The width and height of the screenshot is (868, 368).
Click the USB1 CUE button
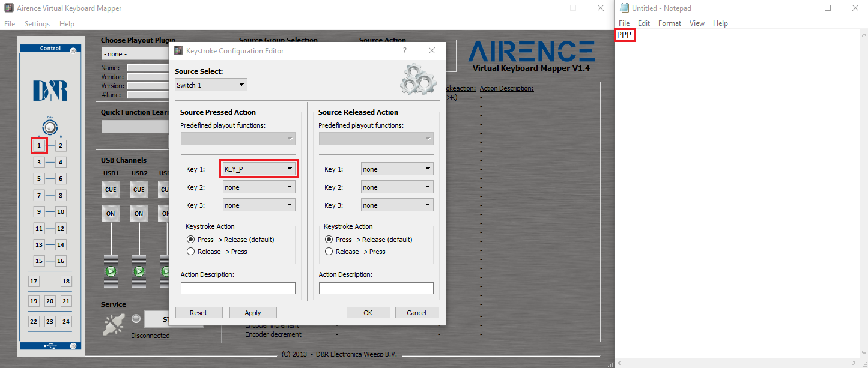(111, 190)
